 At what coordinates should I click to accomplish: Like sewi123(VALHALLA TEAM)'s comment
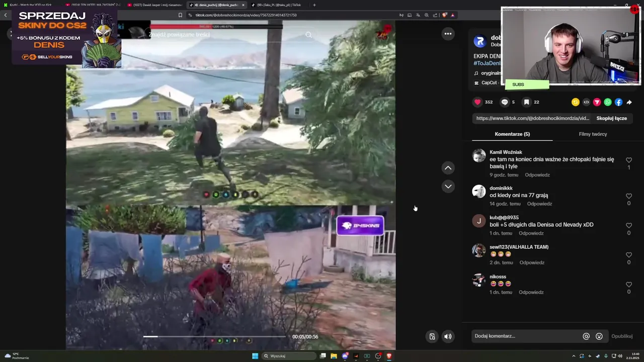[x=628, y=255]
